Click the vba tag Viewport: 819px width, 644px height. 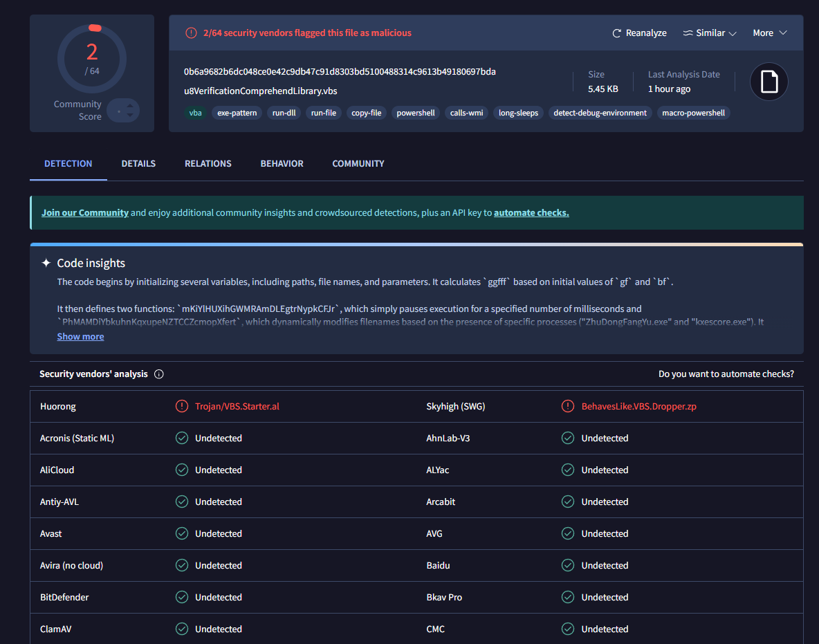[x=195, y=113]
